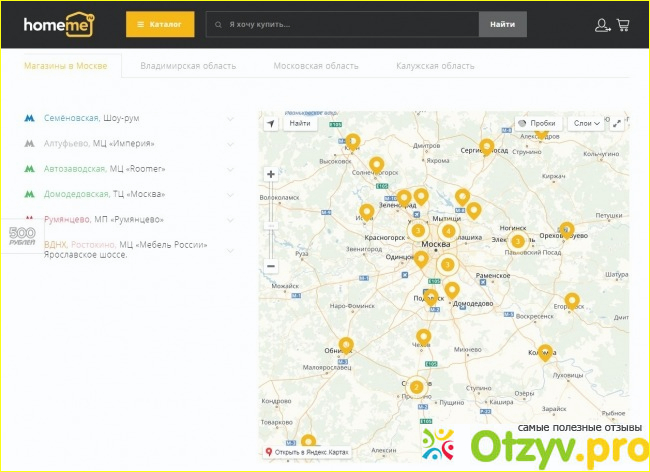Expand the Автозаводская МЦ Roomer entry
Image resolution: width=650 pixels, height=472 pixels.
(231, 168)
